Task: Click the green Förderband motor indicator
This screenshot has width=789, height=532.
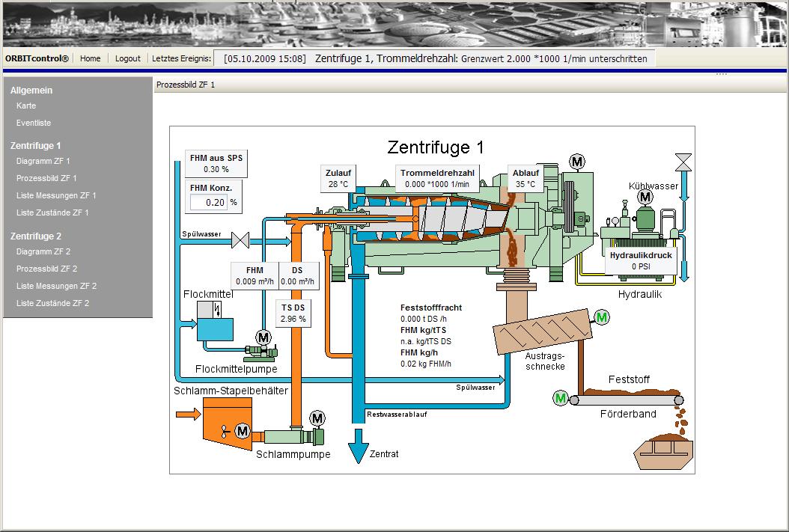Action: click(560, 398)
